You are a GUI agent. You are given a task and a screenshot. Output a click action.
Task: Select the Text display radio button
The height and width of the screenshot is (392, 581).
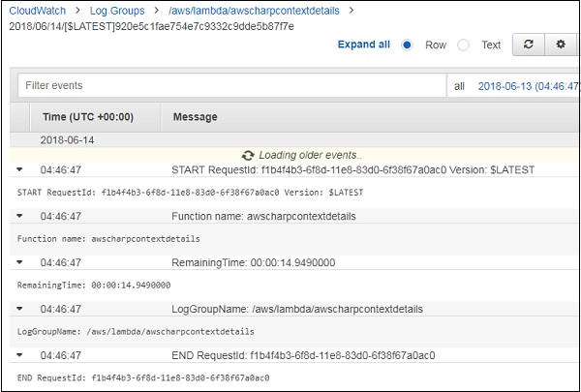coord(463,45)
